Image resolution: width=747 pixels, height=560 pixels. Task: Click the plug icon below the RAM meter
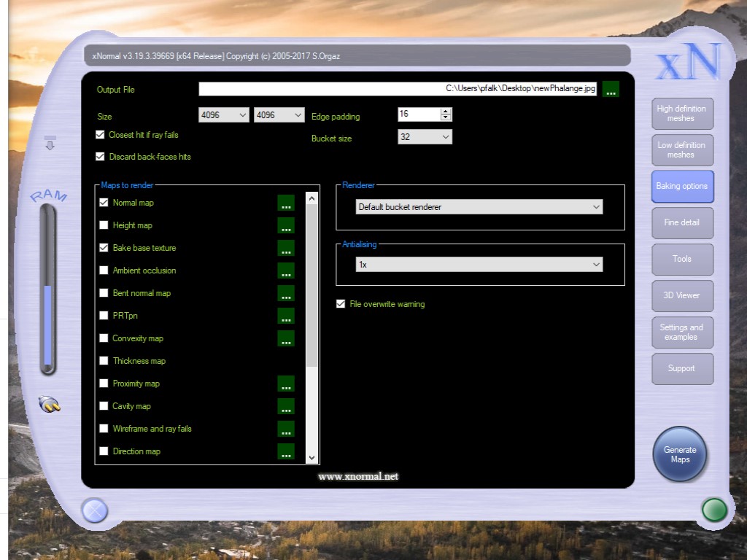49,404
